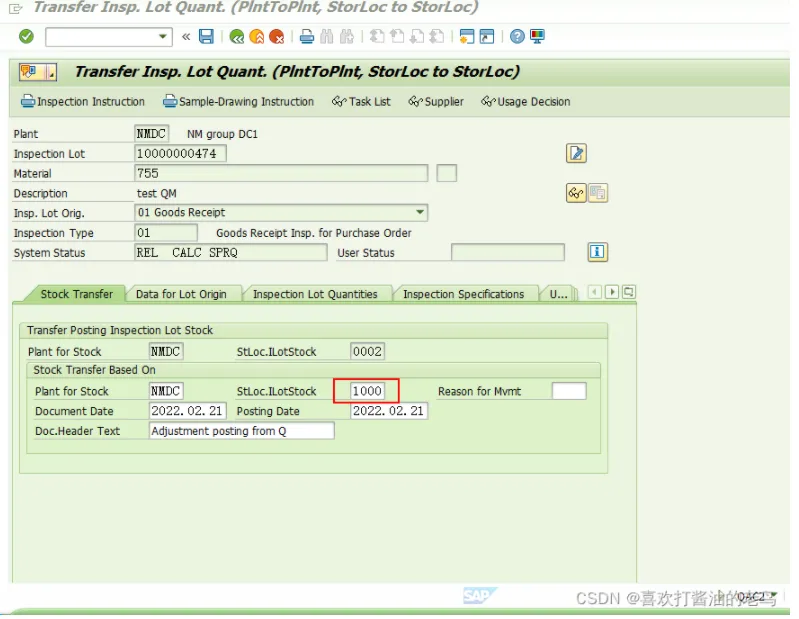Click the Find binoculars icon
The image size is (799, 619).
pos(327,37)
